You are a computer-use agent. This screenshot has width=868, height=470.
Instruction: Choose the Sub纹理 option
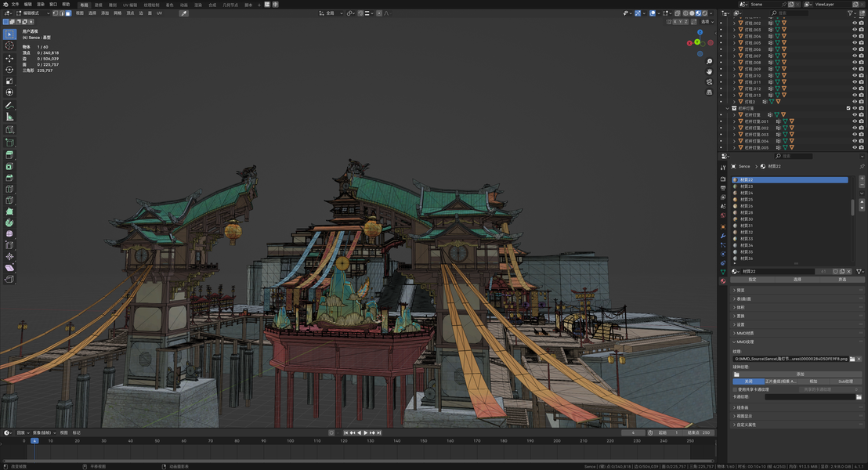click(845, 381)
